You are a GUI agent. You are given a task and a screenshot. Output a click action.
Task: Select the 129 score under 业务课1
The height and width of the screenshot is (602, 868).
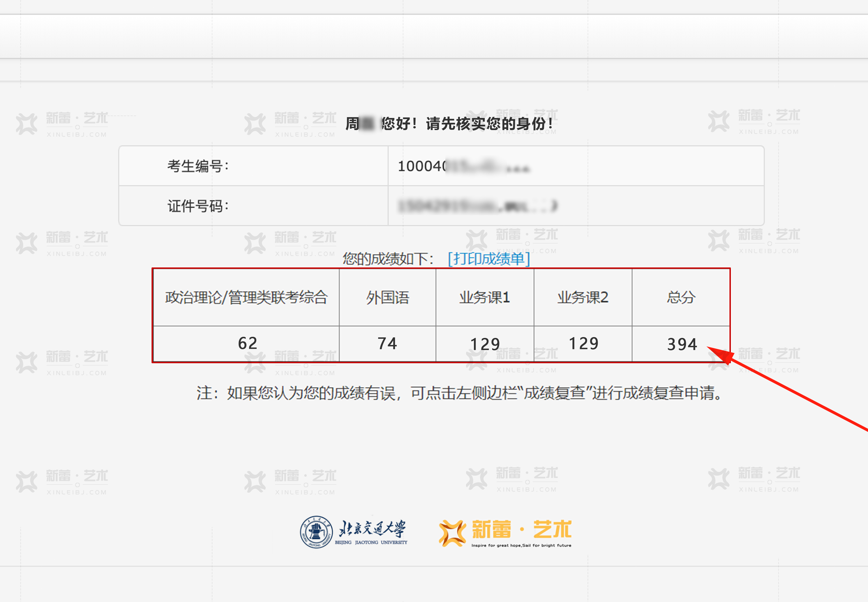[x=485, y=344]
